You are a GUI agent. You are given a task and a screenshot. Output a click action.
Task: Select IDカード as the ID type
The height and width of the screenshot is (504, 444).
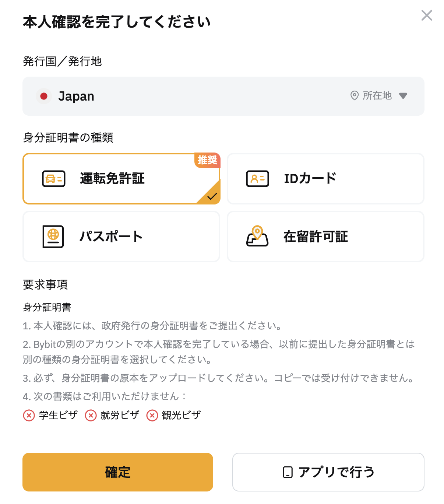[x=326, y=179]
